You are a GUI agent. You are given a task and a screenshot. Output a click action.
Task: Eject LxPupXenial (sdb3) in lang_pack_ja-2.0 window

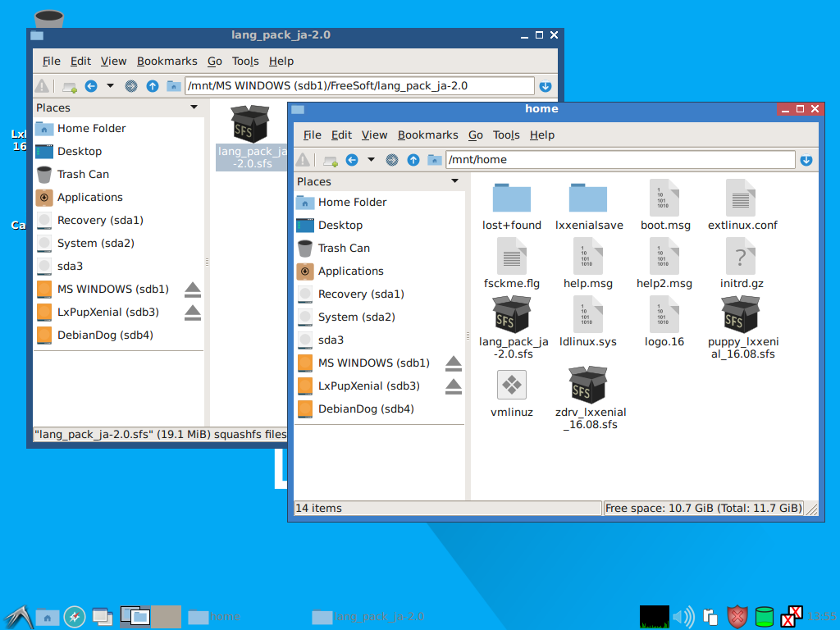193,313
